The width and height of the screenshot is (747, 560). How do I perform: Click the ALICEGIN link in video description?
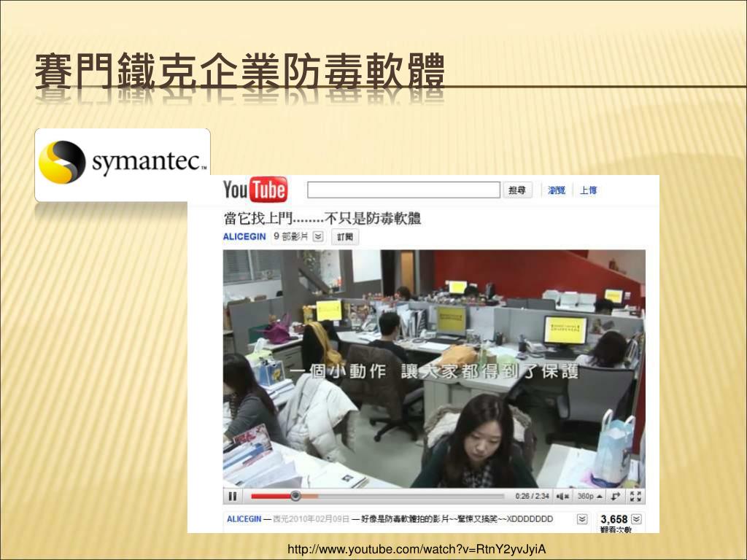pos(244,519)
